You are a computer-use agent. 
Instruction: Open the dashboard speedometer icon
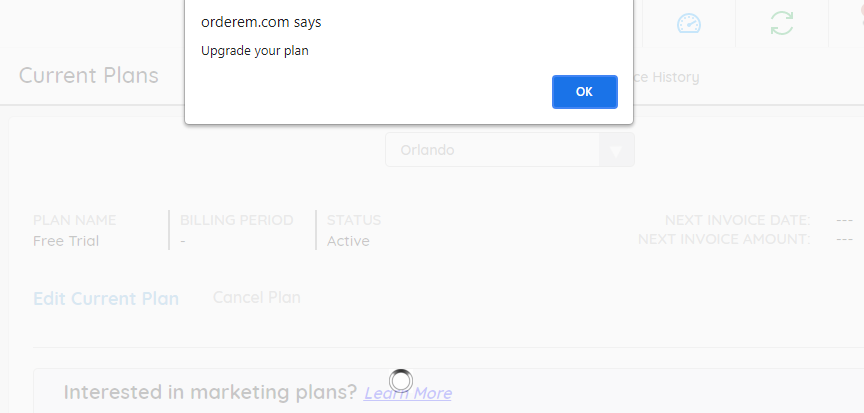click(x=689, y=24)
